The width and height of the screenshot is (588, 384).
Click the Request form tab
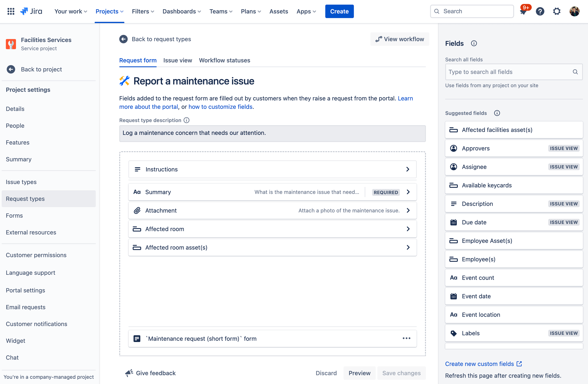[138, 60]
